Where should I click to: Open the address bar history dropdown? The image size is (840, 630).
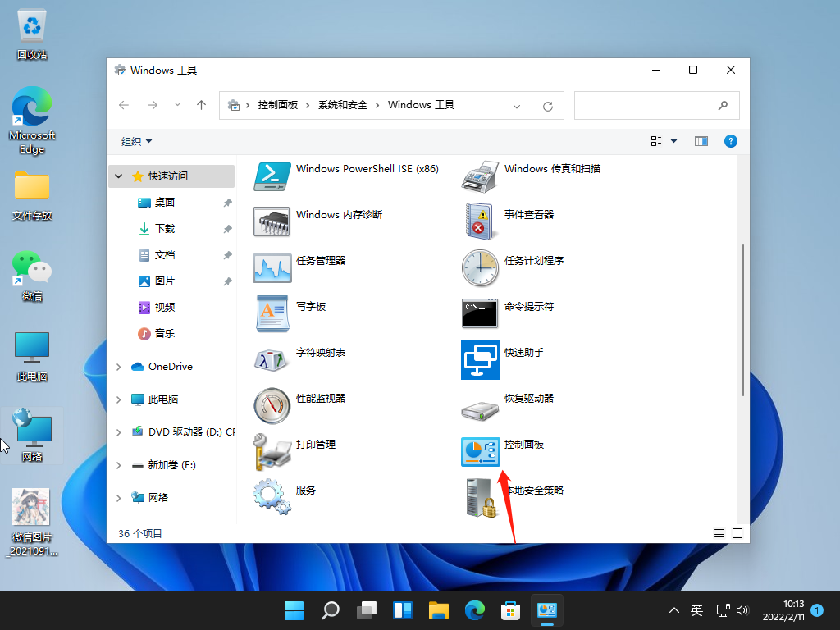tap(517, 106)
